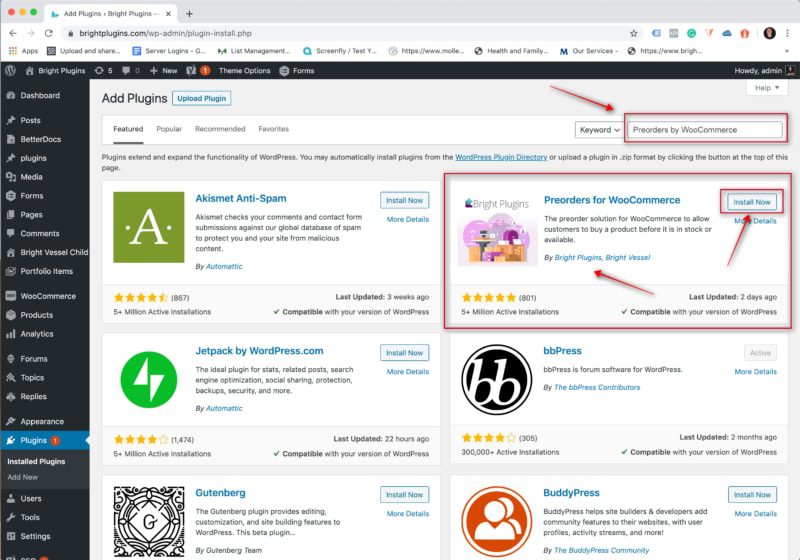Image resolution: width=800 pixels, height=560 pixels.
Task: Install Now for Akismet Anti-Spam
Action: click(x=404, y=200)
